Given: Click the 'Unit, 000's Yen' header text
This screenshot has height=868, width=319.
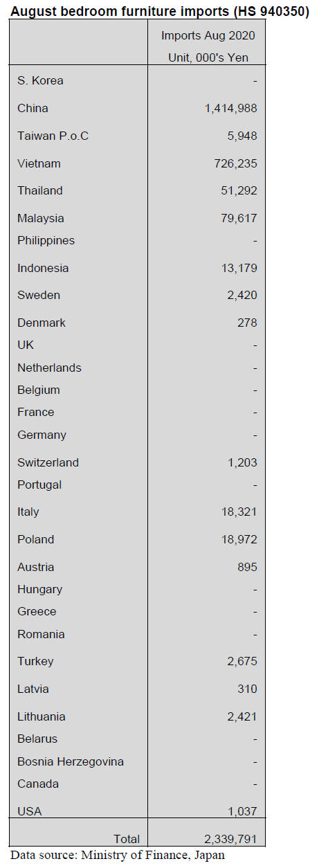Looking at the screenshot, I should click(x=208, y=58).
